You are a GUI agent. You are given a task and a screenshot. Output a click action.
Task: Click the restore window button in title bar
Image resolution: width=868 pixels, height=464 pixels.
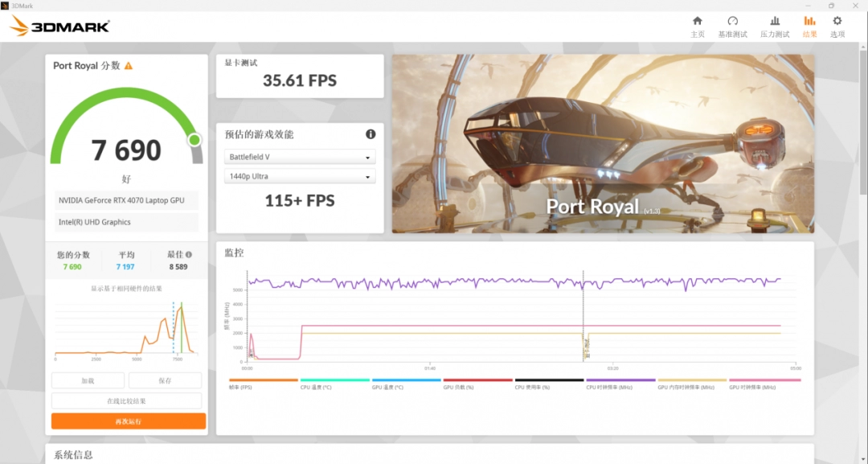click(x=831, y=5)
